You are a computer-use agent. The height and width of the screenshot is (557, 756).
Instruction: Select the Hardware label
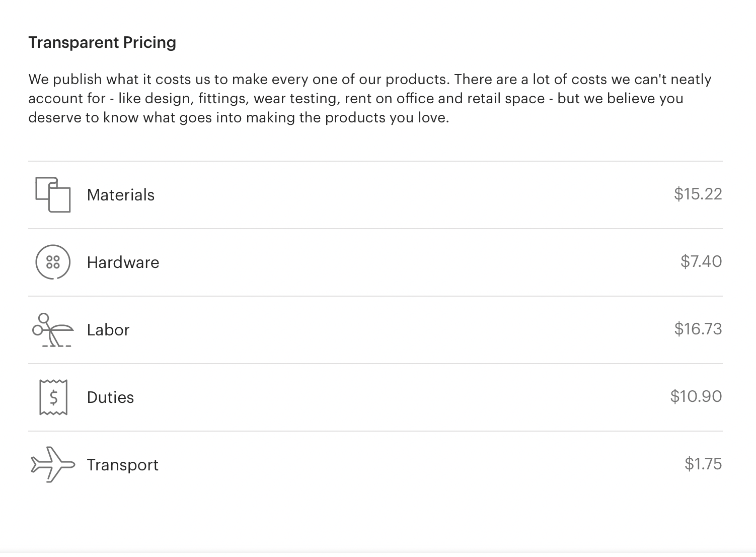[x=123, y=262]
